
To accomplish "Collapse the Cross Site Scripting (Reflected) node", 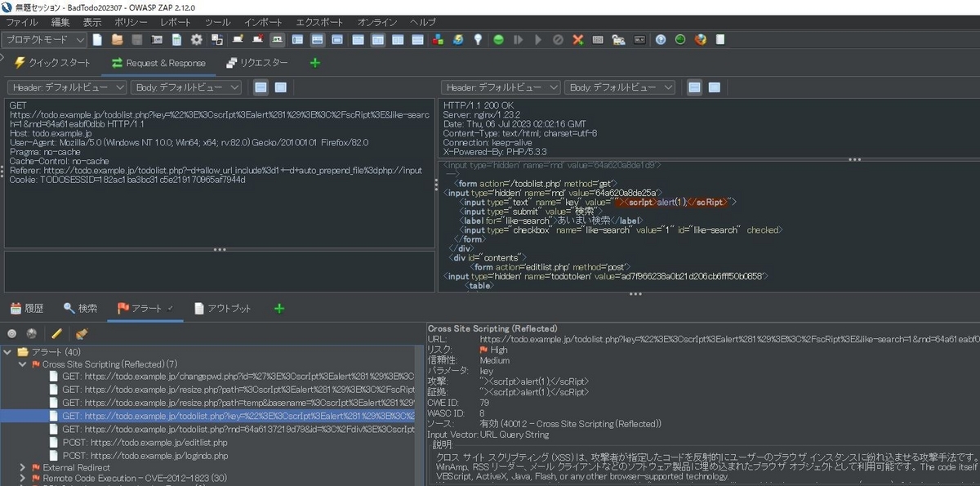I will click(23, 364).
